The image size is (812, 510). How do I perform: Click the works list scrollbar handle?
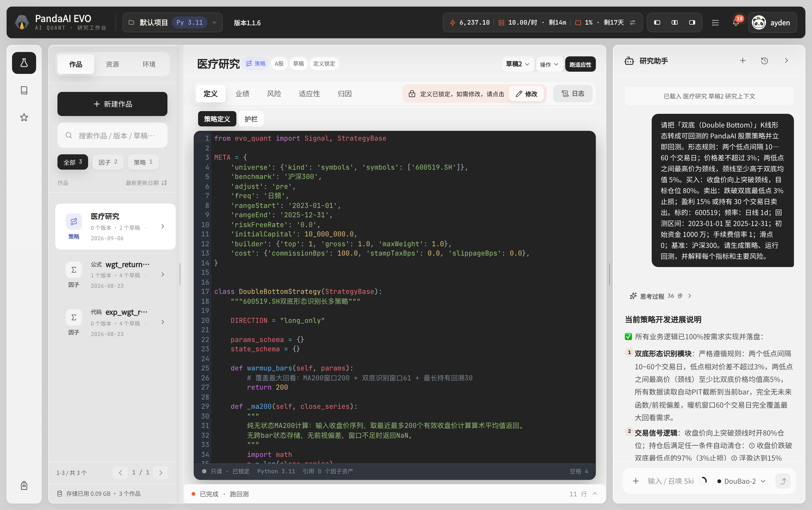[x=180, y=274]
